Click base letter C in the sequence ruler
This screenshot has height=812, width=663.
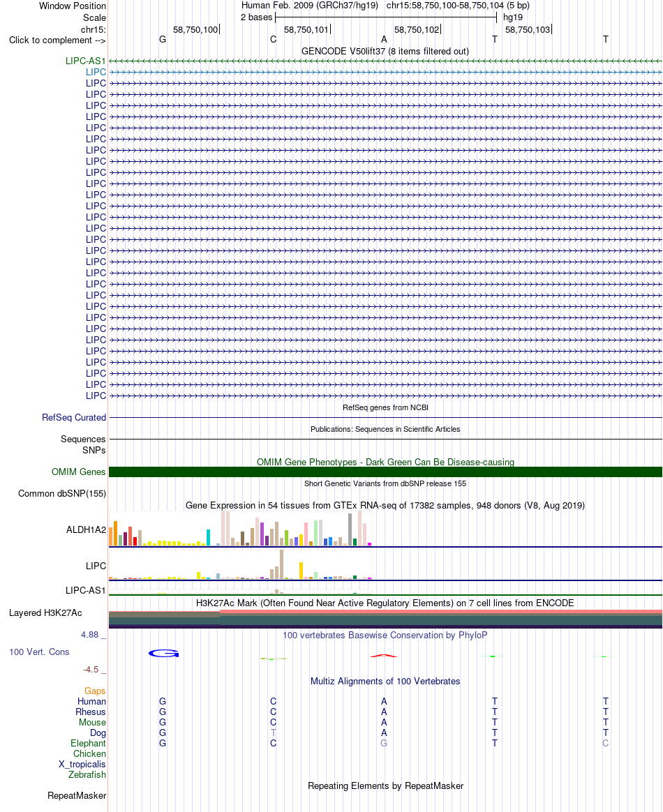tap(273, 39)
